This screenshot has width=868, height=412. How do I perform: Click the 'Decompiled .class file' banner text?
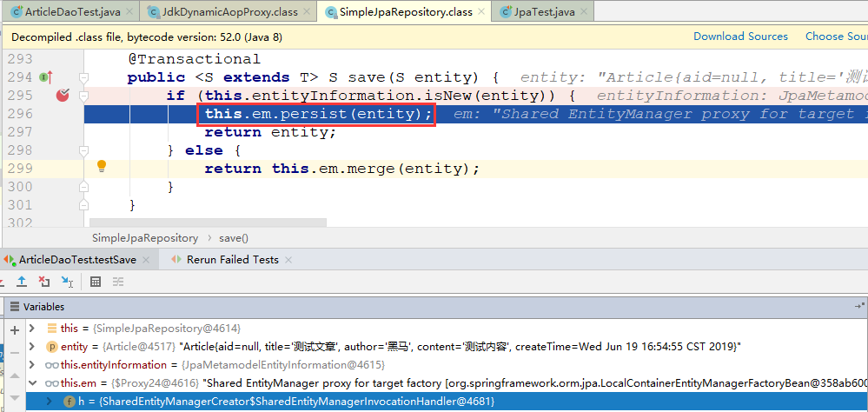(147, 37)
